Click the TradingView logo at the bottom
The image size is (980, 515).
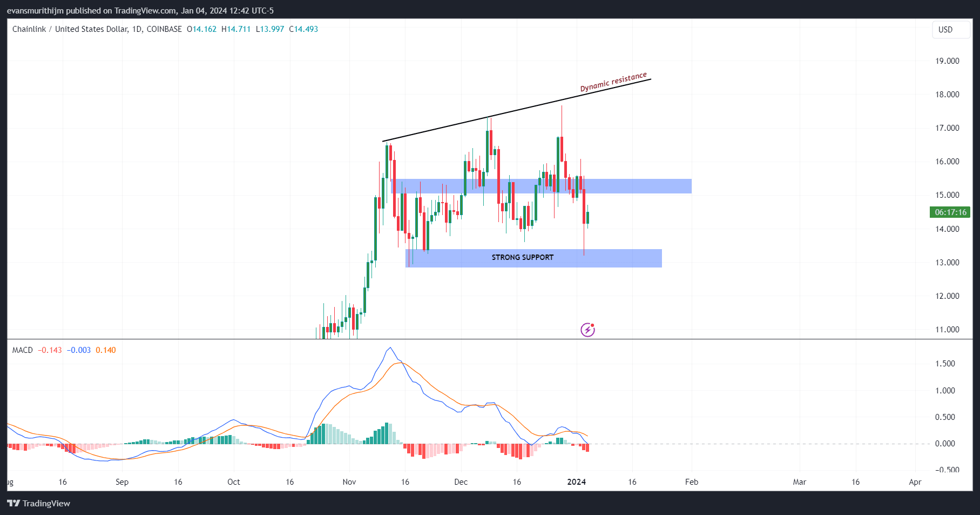(x=39, y=503)
